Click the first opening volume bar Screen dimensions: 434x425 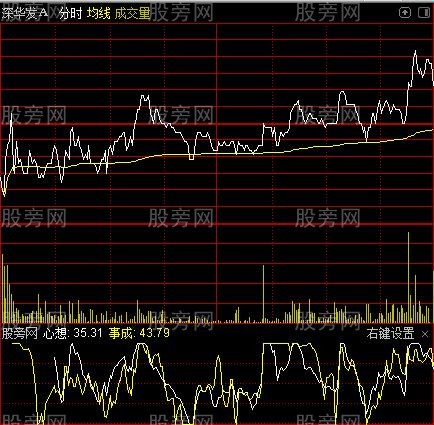click(x=3, y=288)
